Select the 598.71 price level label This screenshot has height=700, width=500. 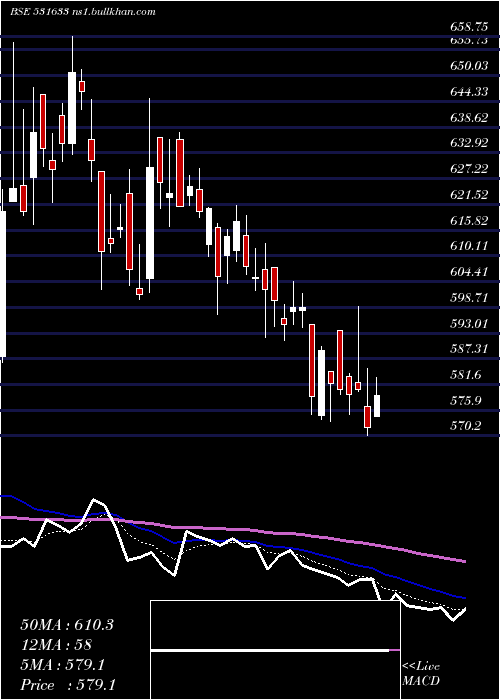469,297
